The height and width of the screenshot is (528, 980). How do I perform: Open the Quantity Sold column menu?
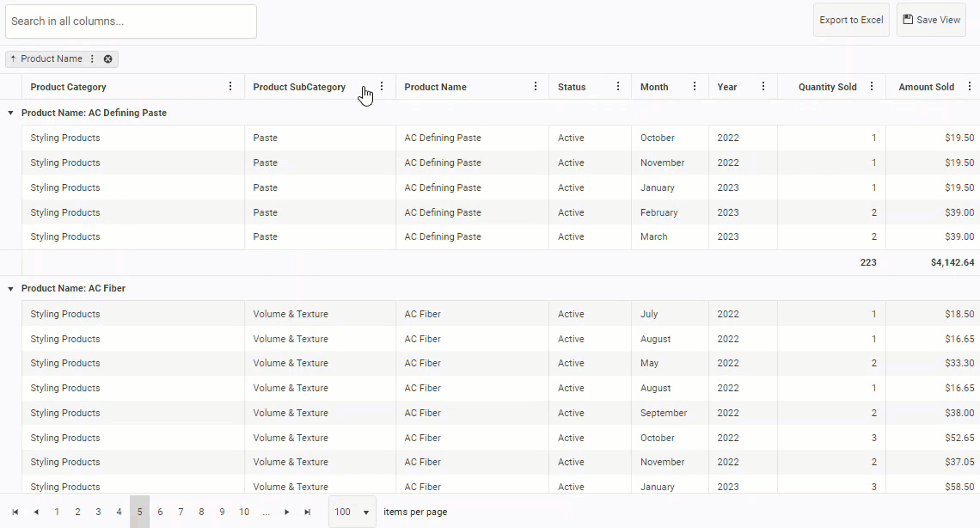[872, 87]
